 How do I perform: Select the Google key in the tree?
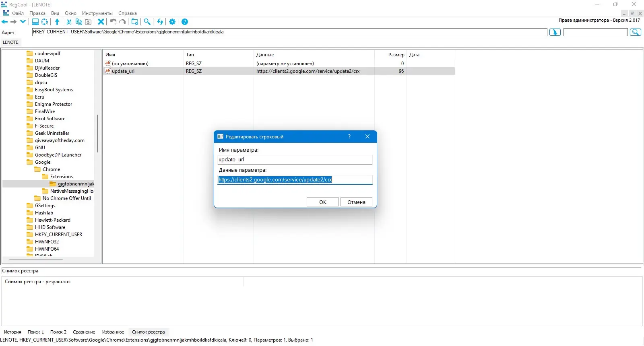(43, 162)
